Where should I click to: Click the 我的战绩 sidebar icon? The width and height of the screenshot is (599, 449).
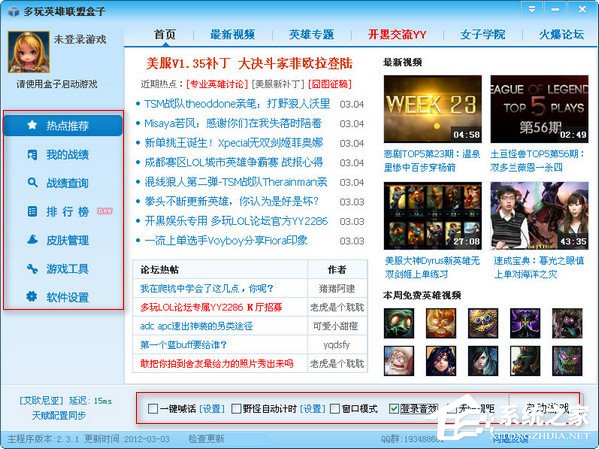[32, 154]
